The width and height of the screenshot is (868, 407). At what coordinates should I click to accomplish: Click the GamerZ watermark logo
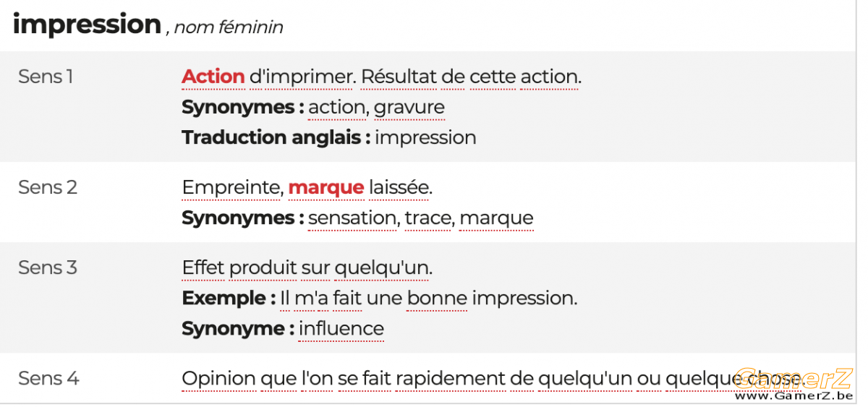pyautogui.click(x=793, y=383)
